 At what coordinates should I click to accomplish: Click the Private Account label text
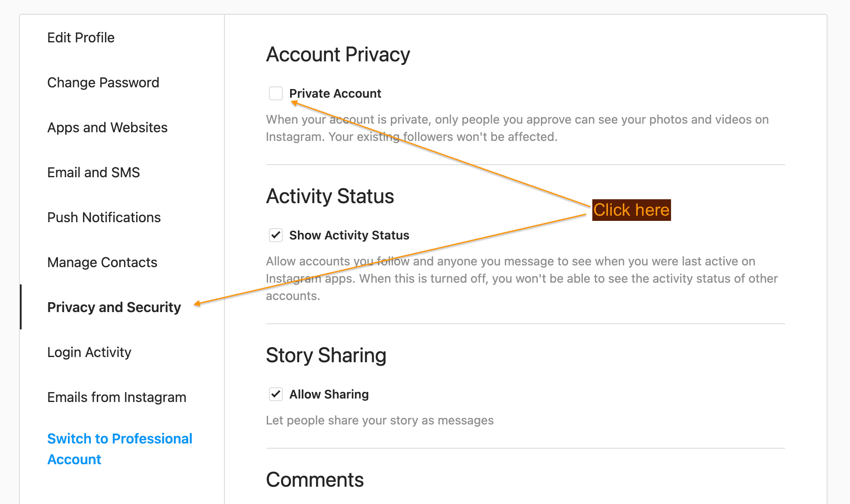click(x=335, y=93)
